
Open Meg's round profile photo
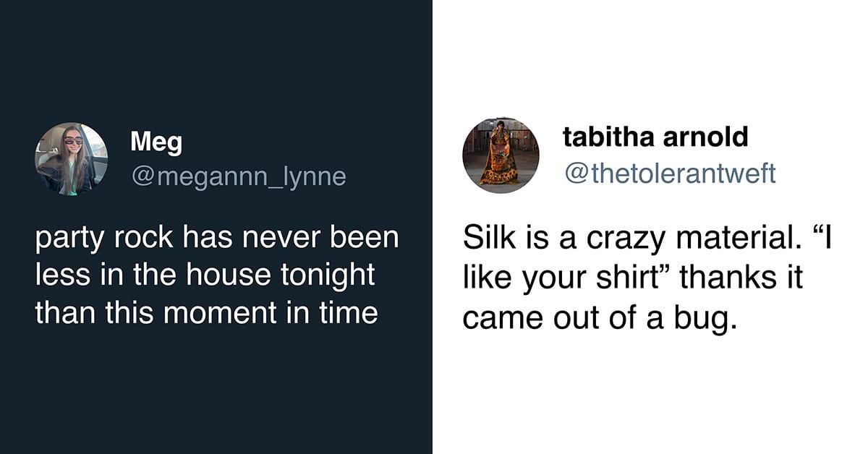[x=71, y=159]
